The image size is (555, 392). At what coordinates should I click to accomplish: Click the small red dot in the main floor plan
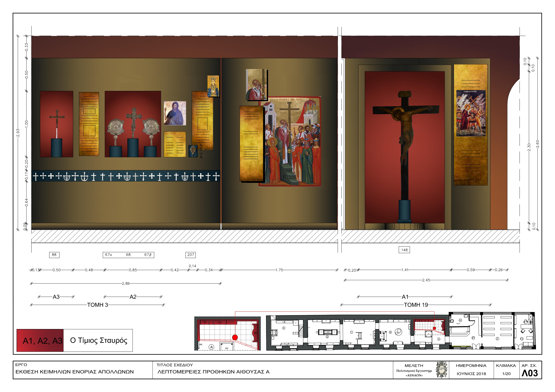(x=434, y=328)
